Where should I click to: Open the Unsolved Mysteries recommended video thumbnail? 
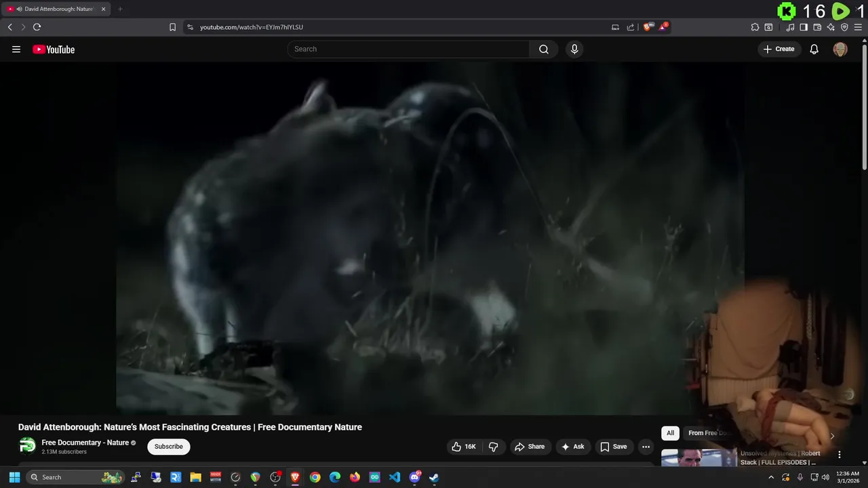point(698,458)
